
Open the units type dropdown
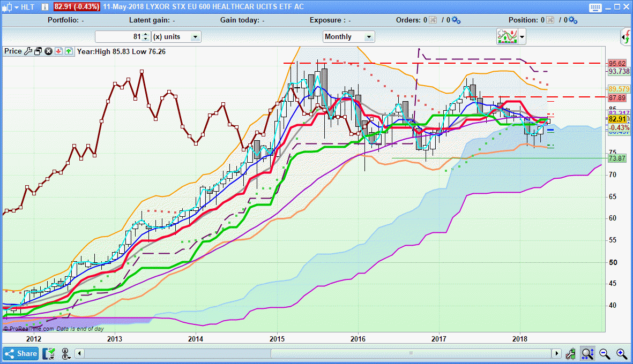[x=195, y=37]
